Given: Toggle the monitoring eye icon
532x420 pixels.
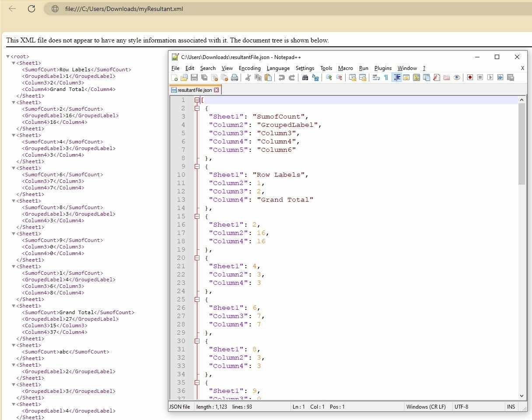Looking at the screenshot, I should (457, 78).
